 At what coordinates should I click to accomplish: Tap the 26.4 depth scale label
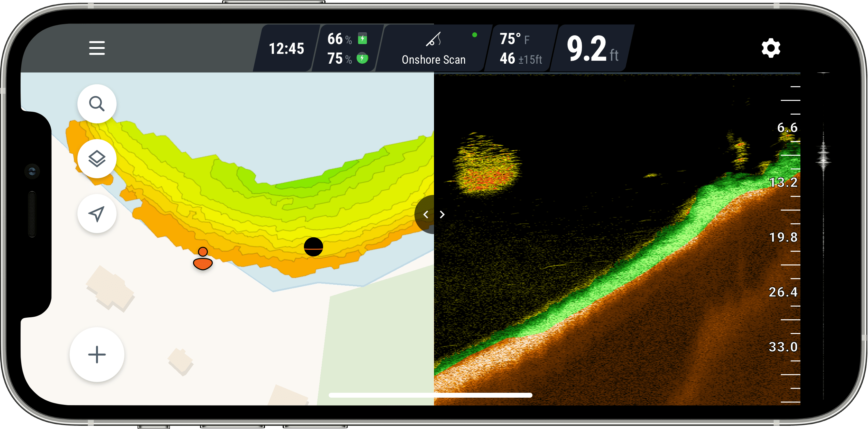click(x=783, y=292)
